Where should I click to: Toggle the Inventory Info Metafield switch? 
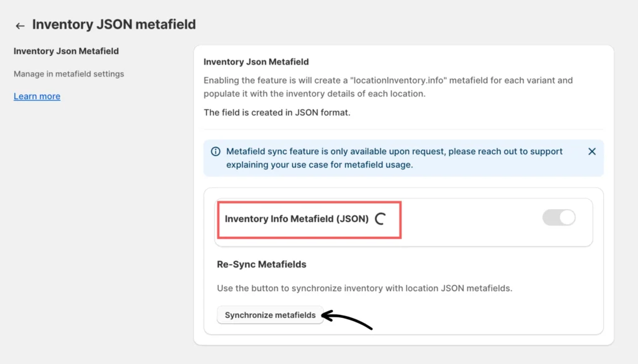click(559, 217)
